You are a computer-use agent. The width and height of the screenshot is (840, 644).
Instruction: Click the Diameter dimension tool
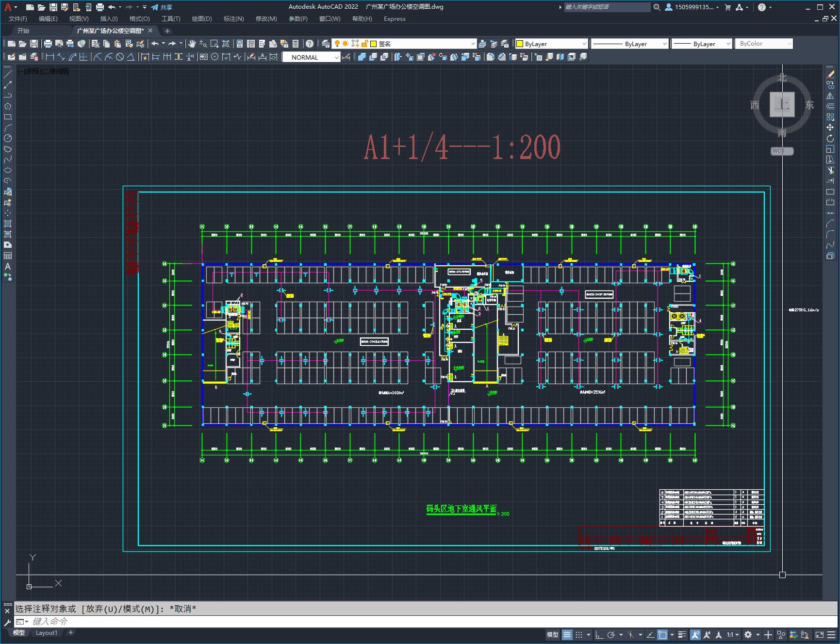[120, 57]
